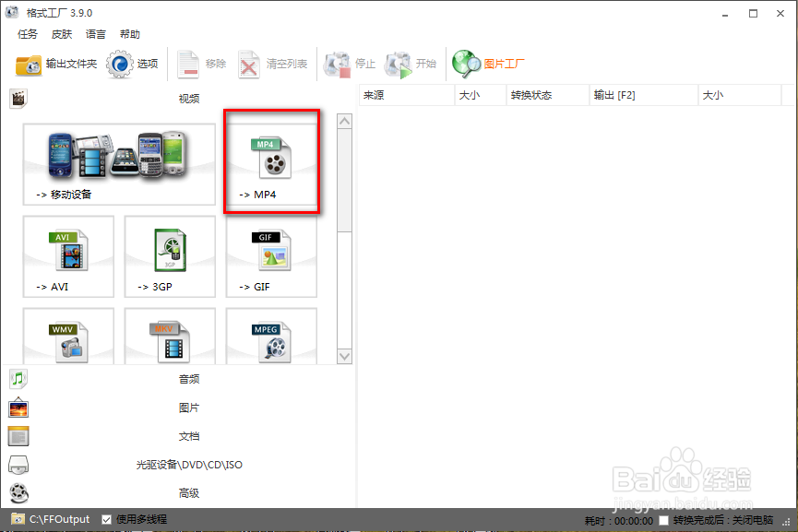Open 图片工厂 picture factory
The width and height of the screenshot is (798, 532).
point(488,65)
